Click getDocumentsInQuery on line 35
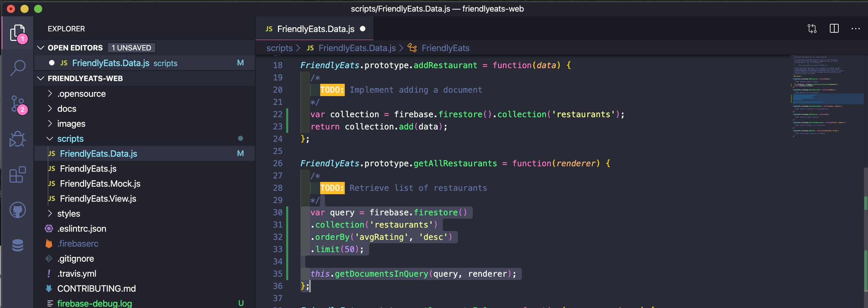 click(x=382, y=274)
